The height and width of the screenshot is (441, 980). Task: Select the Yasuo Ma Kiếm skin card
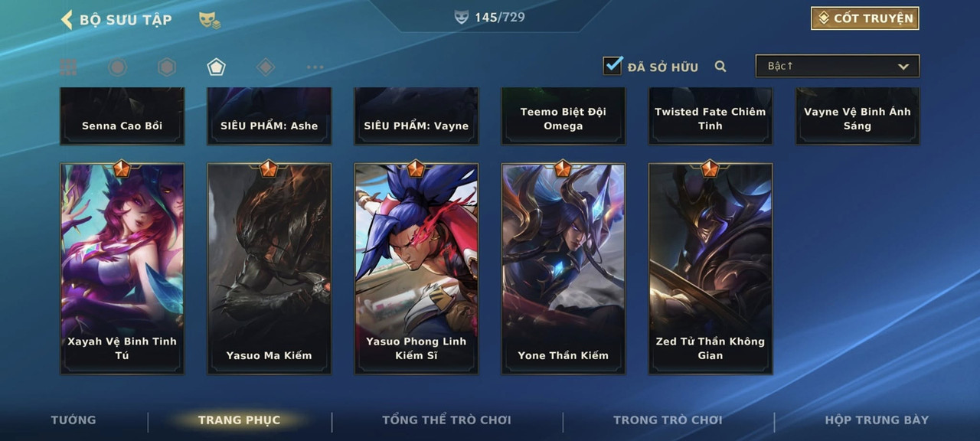tap(269, 268)
